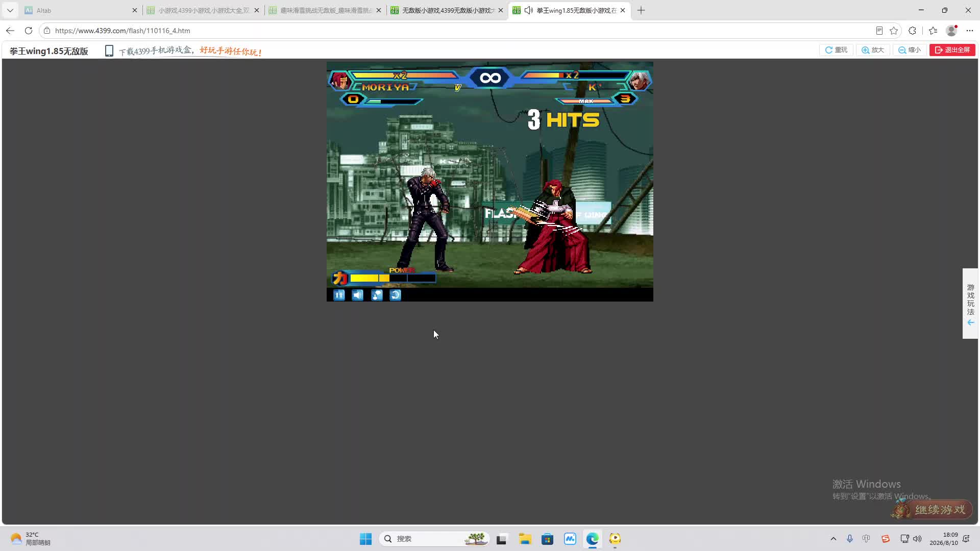Open the clock and date 18:09
The width and height of the screenshot is (980, 551).
[944, 539]
